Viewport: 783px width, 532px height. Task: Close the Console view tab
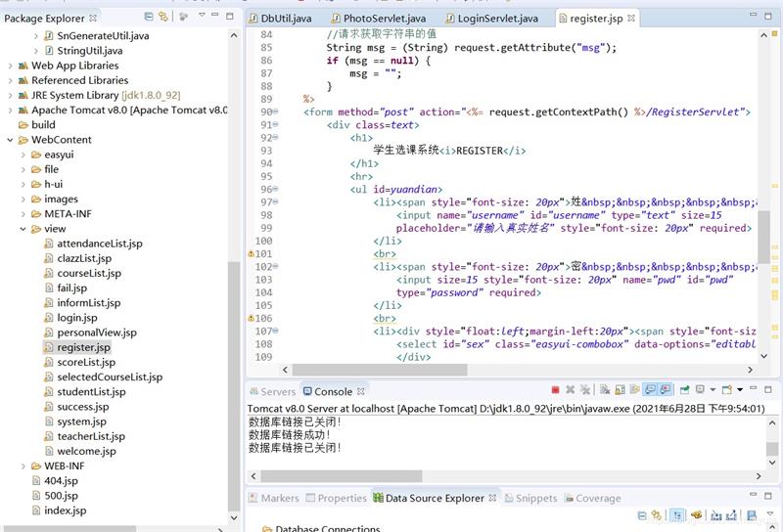pos(361,391)
